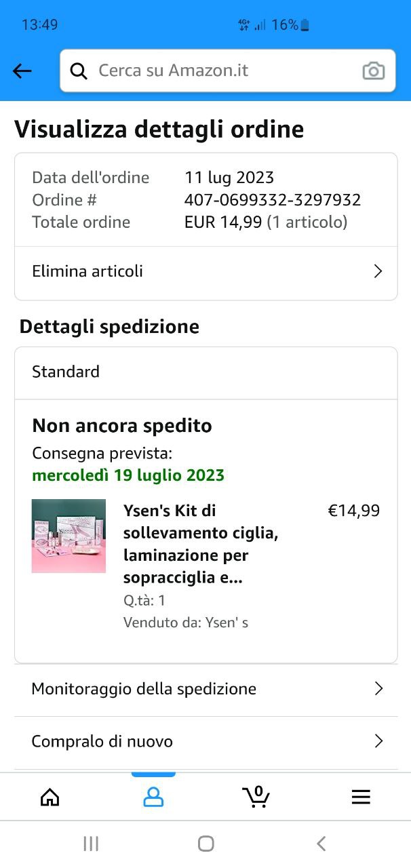Expand Elimina articoli chevron
This screenshot has width=411, height=868.
[x=378, y=271]
